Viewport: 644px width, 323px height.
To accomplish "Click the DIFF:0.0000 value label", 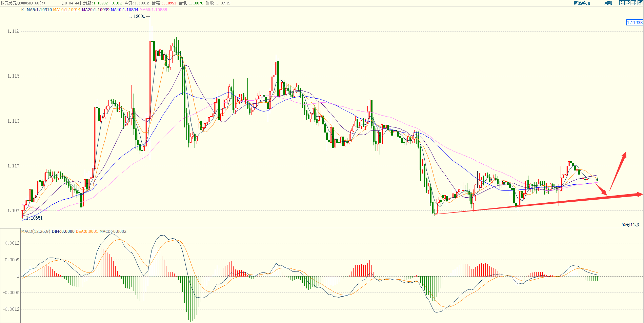I will coord(63,231).
